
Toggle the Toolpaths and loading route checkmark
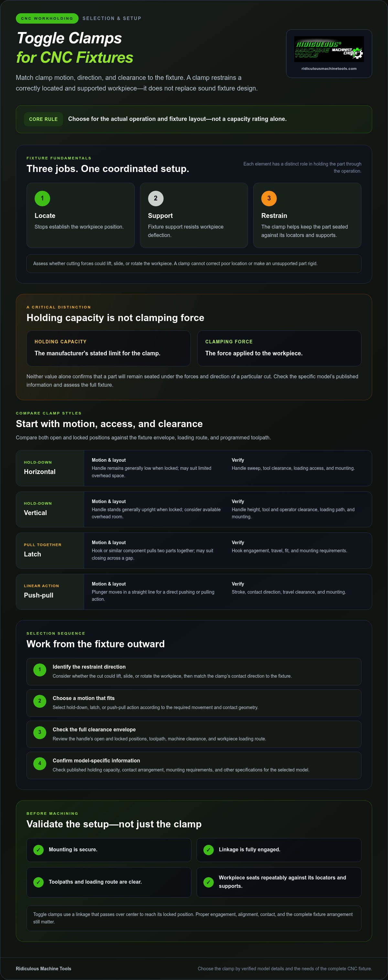coord(38,882)
